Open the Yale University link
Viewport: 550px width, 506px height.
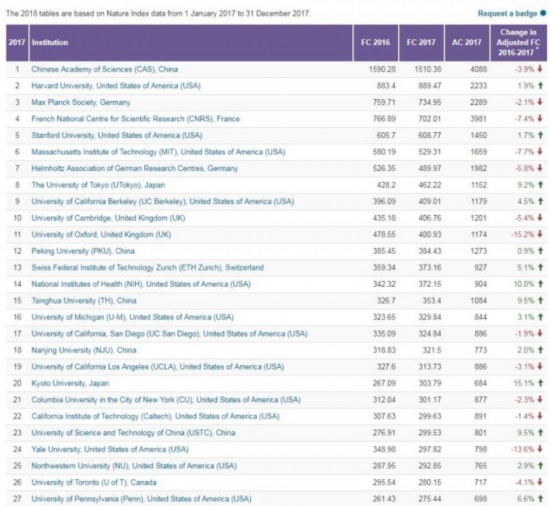[110, 449]
